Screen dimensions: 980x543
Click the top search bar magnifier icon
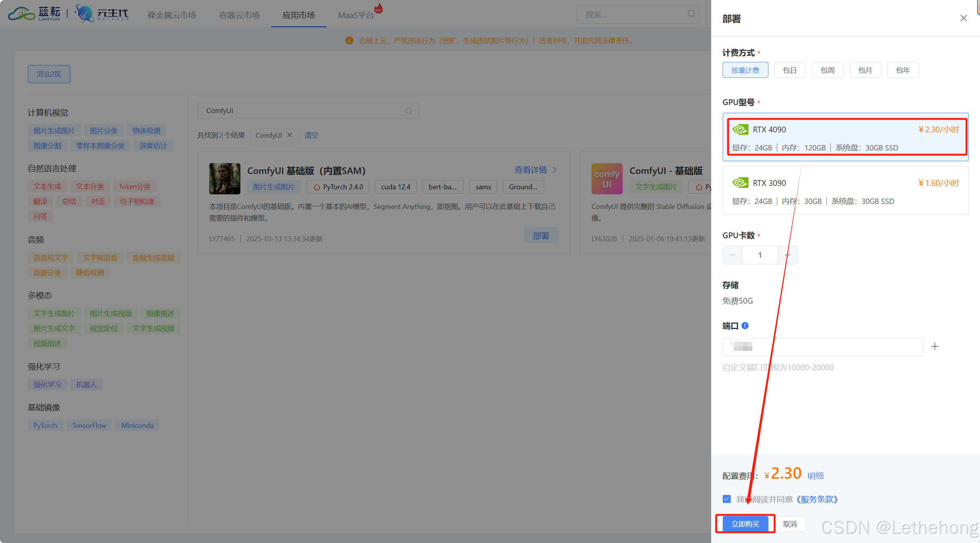tap(691, 14)
